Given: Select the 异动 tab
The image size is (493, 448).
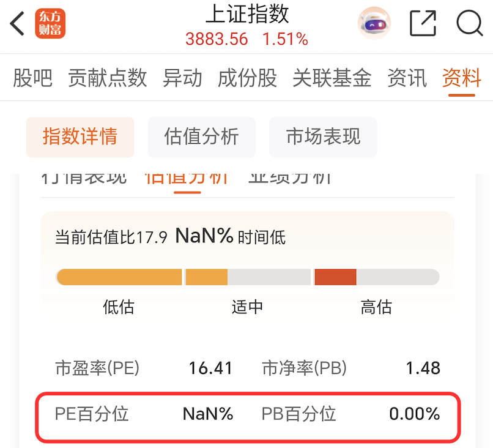Looking at the screenshot, I should pos(182,78).
